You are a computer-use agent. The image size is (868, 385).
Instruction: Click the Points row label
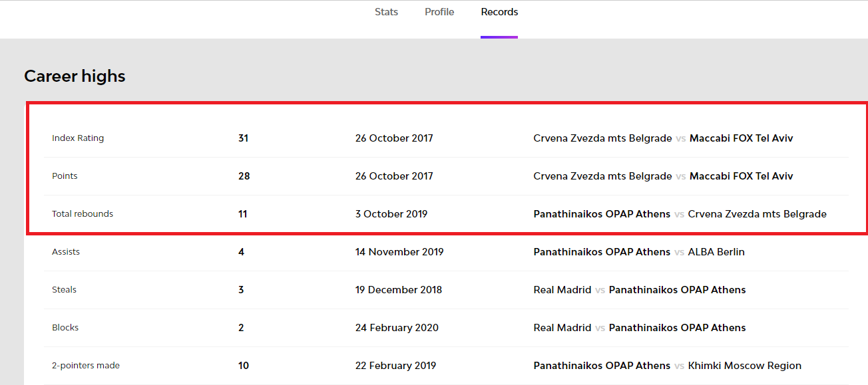(65, 176)
